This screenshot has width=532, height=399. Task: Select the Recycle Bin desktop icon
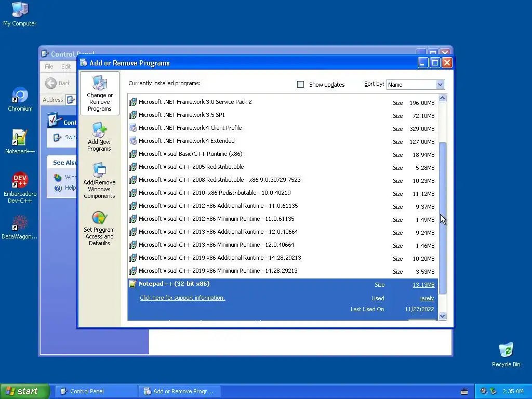pos(506,355)
